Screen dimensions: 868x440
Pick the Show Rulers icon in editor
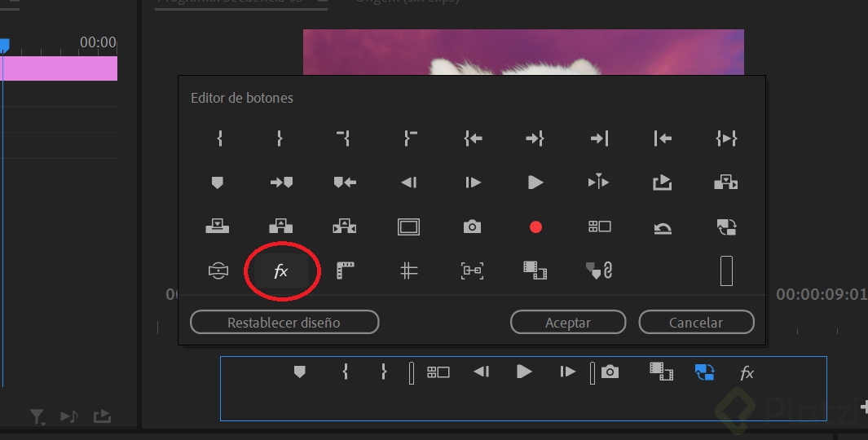(345, 271)
